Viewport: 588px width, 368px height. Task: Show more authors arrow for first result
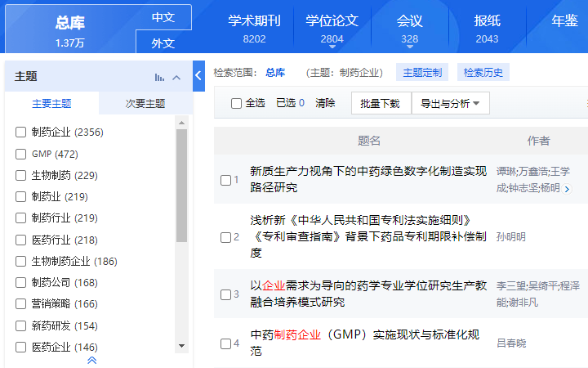point(567,189)
